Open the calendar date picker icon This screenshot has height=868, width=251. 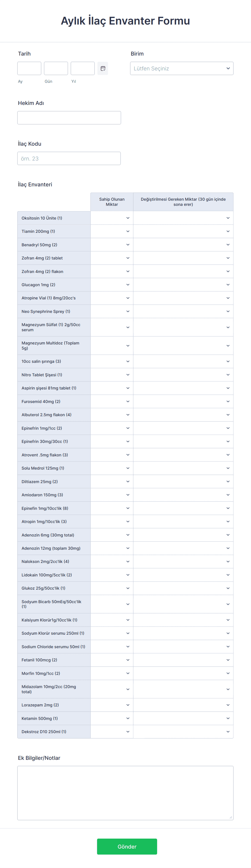pyautogui.click(x=103, y=69)
